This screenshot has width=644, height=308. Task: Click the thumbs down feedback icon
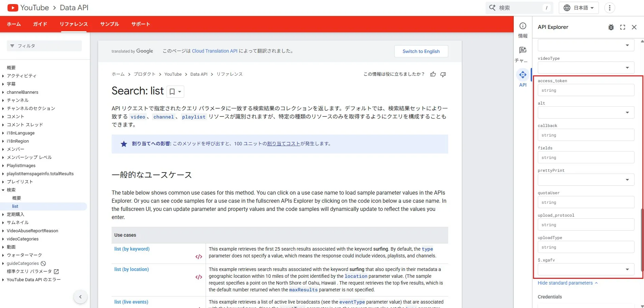pyautogui.click(x=443, y=74)
